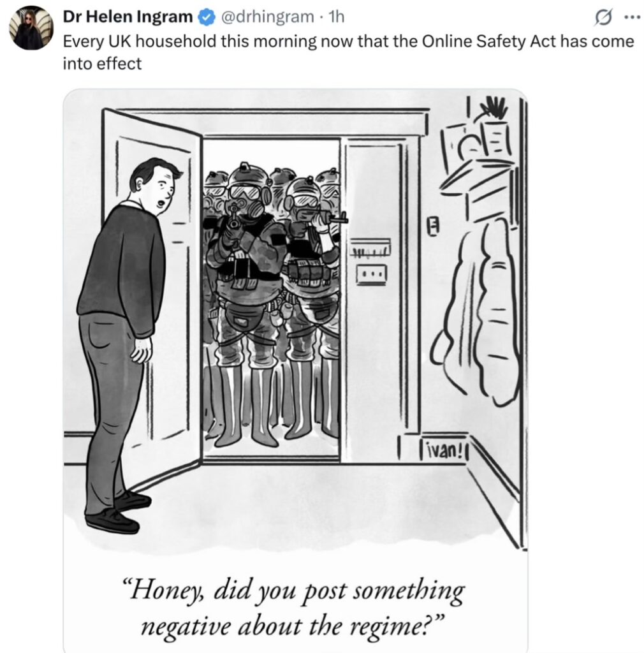
Task: Open the attached cartoon image
Action: pos(295,371)
